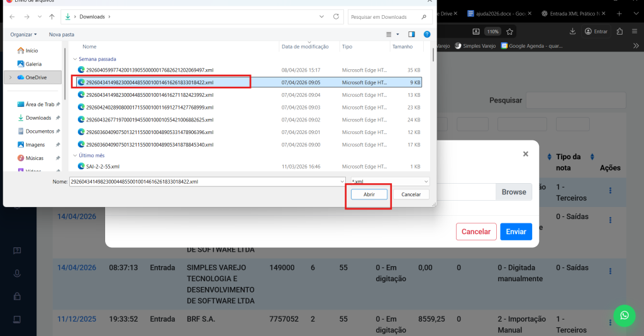Screen dimensions: 644x336
Task: Click microphone icon in left sidebar
Action: [x=18, y=274]
